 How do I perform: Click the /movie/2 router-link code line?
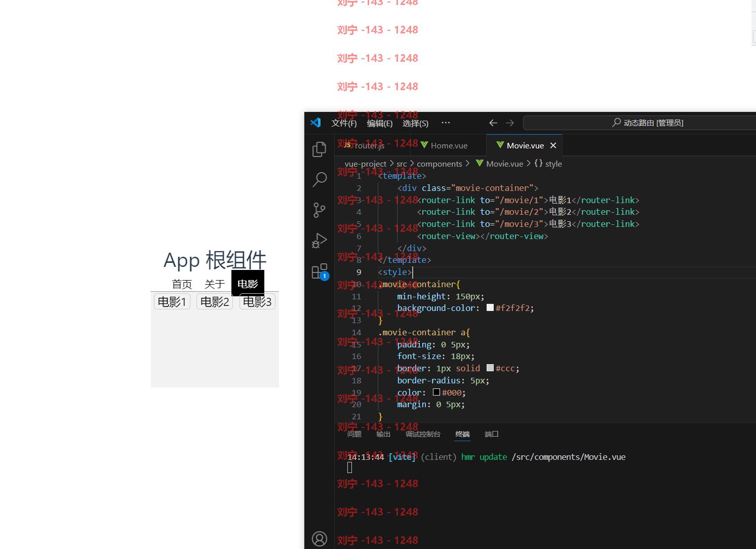528,212
